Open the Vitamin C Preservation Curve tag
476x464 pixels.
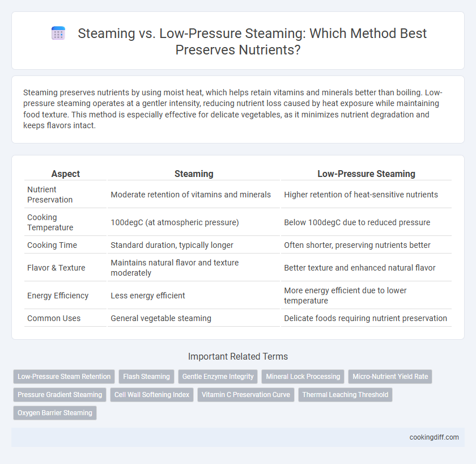click(246, 395)
